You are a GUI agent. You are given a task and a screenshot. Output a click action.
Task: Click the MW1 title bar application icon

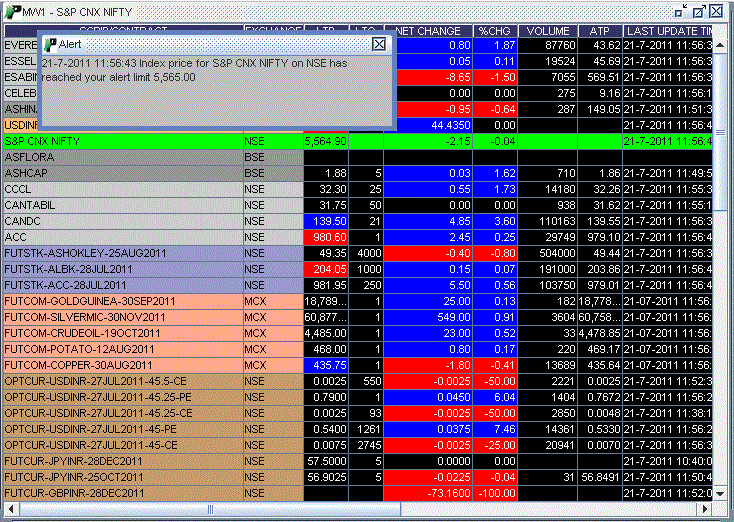(x=10, y=10)
